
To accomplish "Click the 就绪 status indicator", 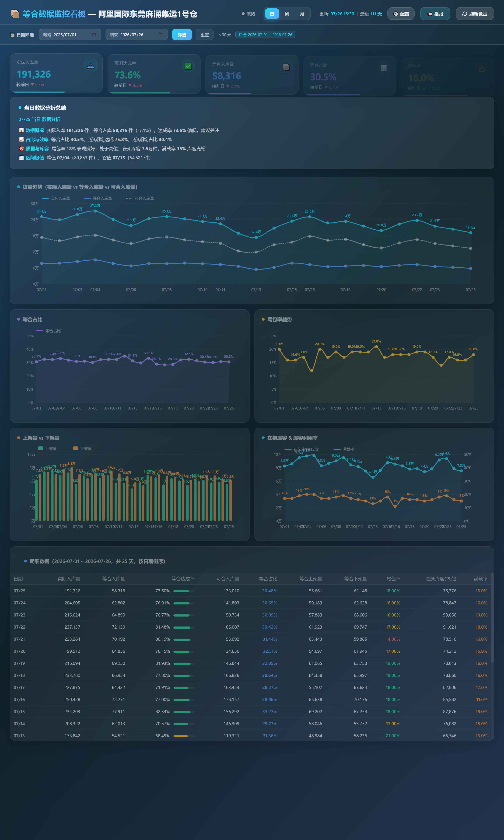I will (248, 14).
